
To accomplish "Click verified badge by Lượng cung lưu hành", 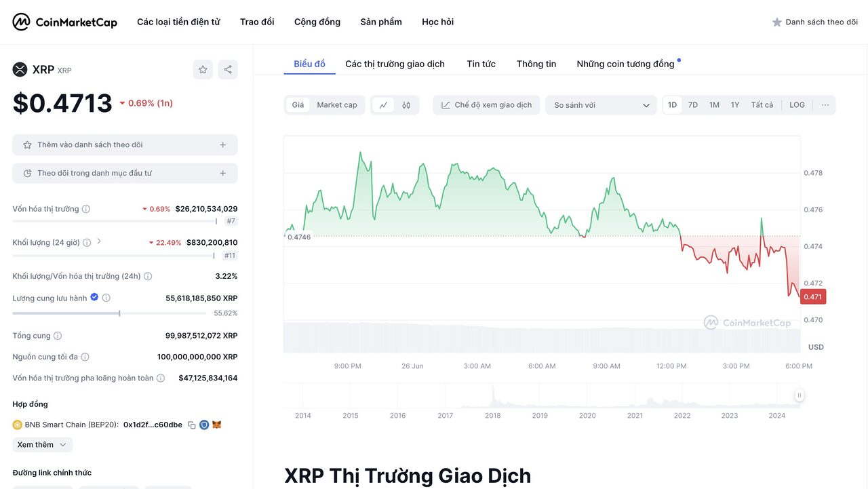I will pyautogui.click(x=94, y=297).
